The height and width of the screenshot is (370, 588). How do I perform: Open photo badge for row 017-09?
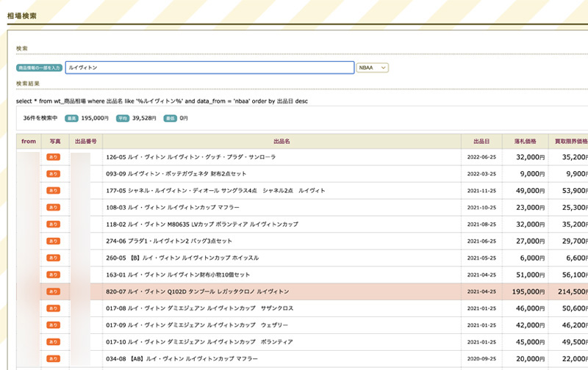53,325
